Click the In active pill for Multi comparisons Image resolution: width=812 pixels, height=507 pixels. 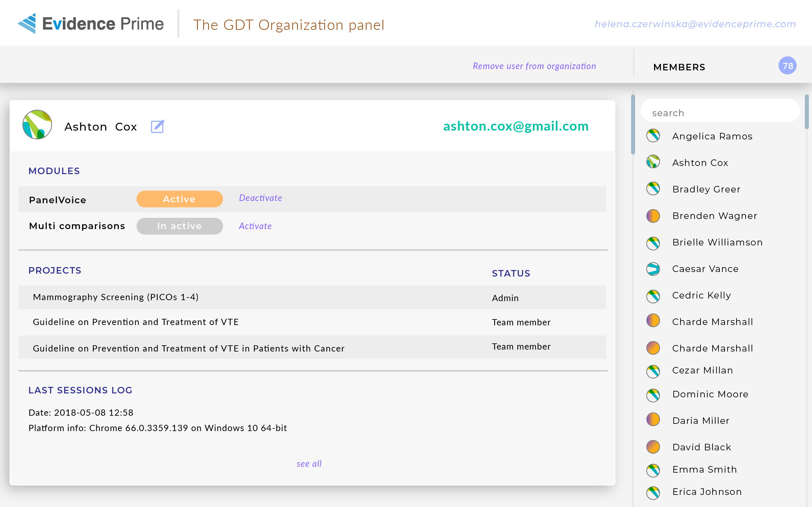[x=180, y=226]
